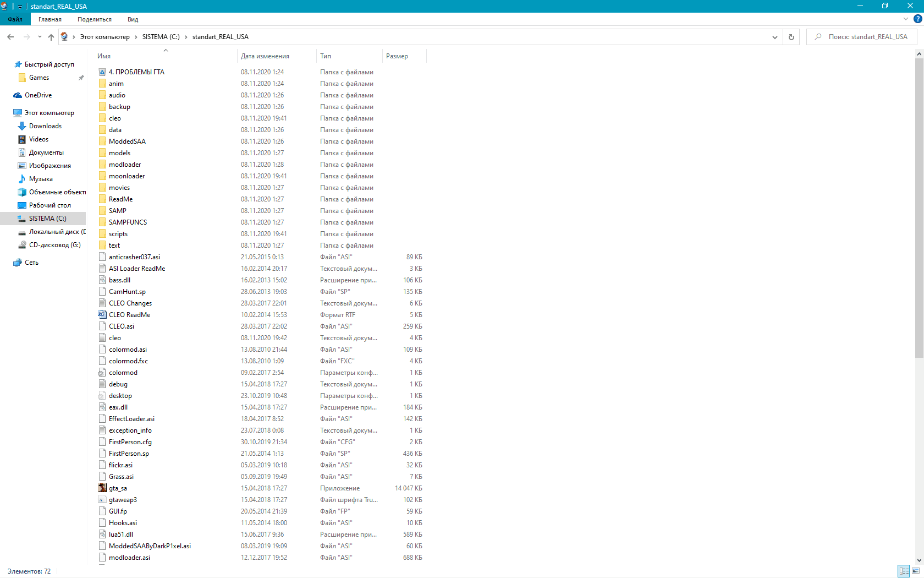Go up one folder level

(x=51, y=37)
